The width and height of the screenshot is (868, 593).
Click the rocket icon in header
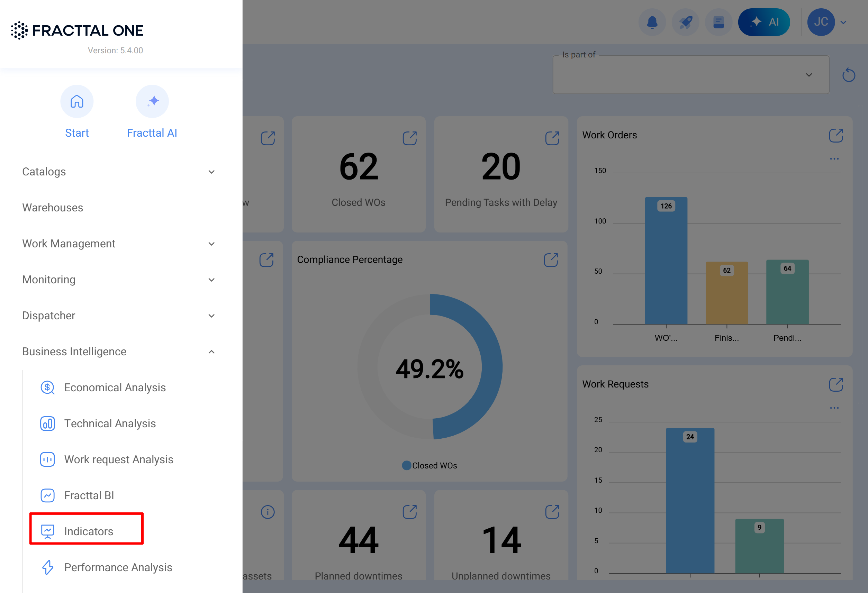pos(685,22)
